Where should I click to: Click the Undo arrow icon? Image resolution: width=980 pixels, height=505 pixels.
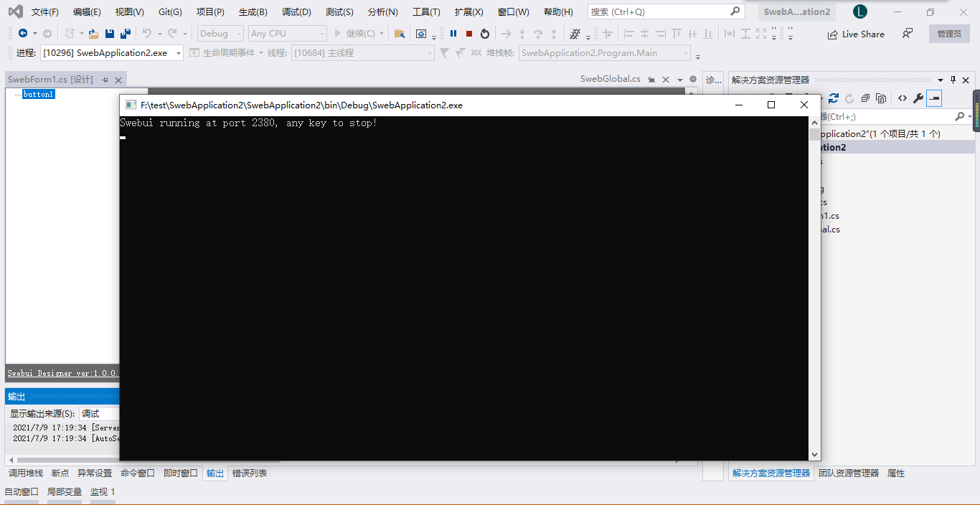[x=147, y=34]
